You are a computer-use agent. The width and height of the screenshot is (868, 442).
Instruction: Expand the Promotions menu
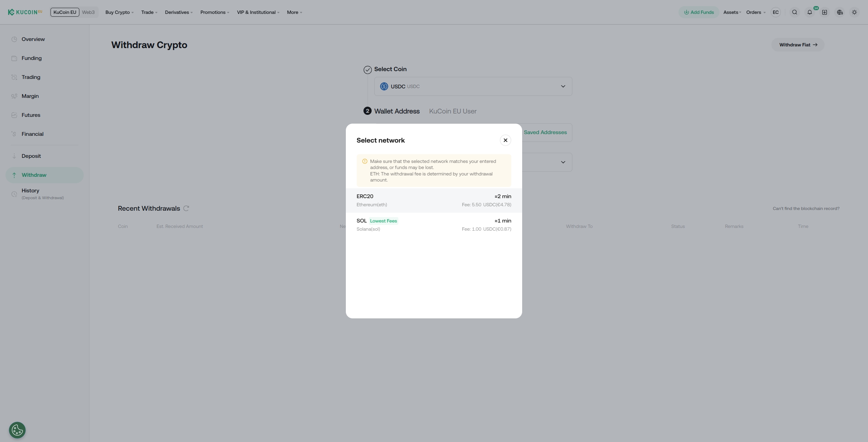[215, 12]
